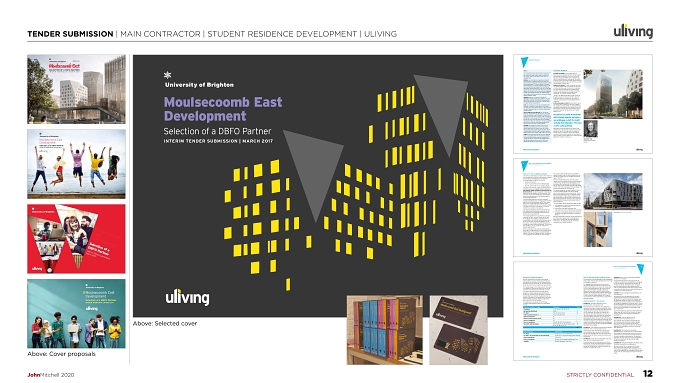The height and width of the screenshot is (383, 680).
Task: Click the 'TENDER SUBMISSION' bold heading
Action: [70, 34]
